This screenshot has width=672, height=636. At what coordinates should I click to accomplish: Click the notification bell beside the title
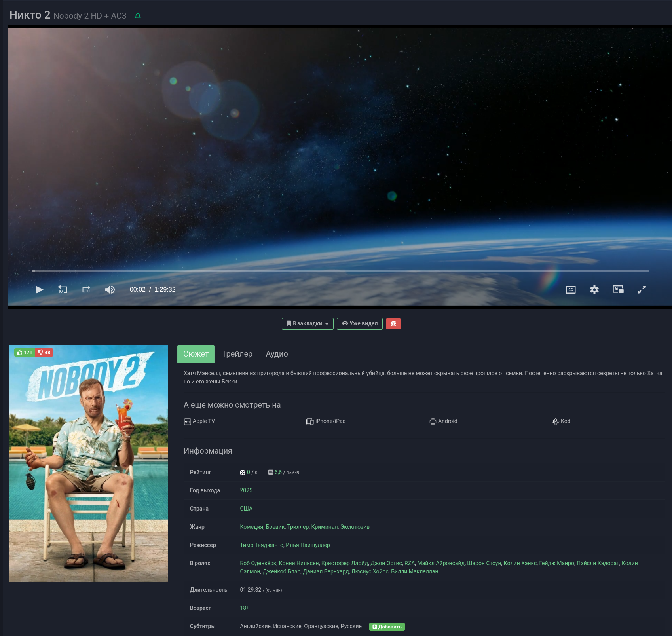pyautogui.click(x=138, y=16)
